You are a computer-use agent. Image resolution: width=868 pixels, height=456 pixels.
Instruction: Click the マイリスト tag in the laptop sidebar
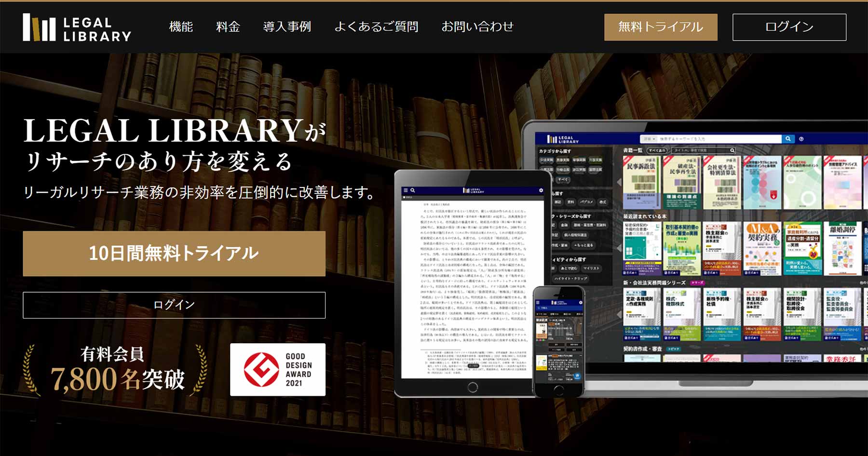591,268
